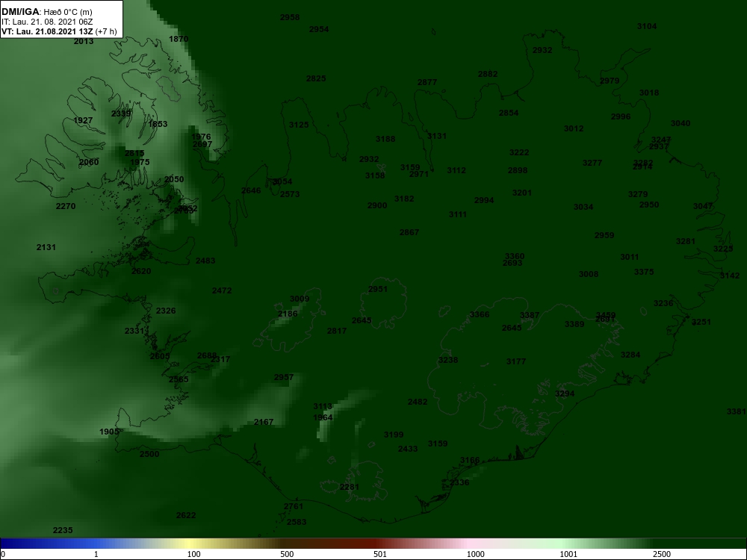Click the 2500 label on the color scale

661,554
